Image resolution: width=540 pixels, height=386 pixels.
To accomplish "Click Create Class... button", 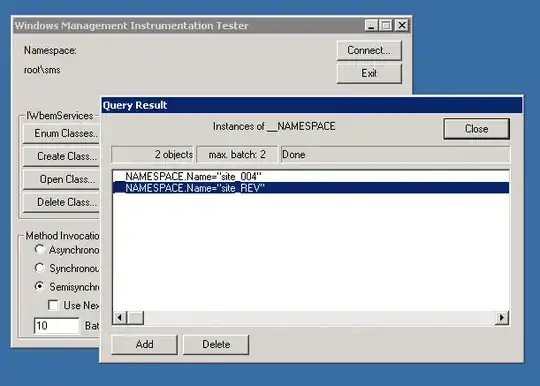I will [x=61, y=156].
